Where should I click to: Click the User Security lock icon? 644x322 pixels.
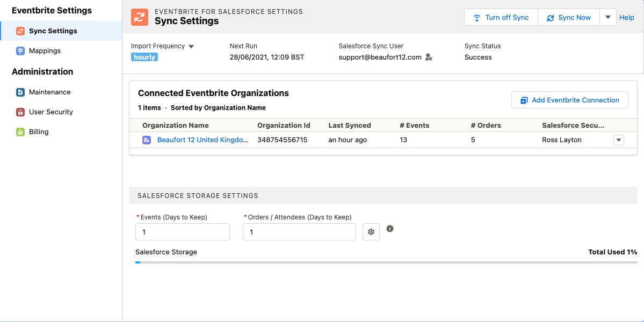pos(20,112)
